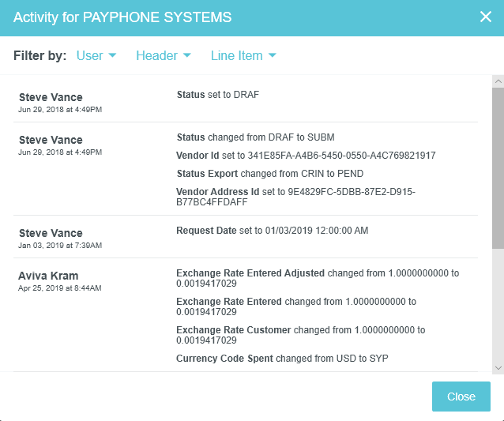The width and height of the screenshot is (504, 421).
Task: Select the Request Date change entry
Action: point(273,231)
